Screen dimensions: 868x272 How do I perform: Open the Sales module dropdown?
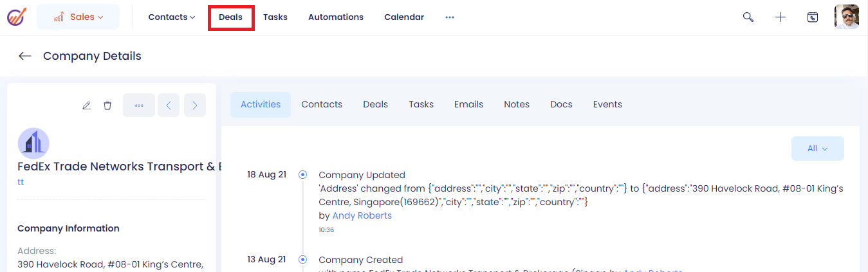tap(78, 17)
